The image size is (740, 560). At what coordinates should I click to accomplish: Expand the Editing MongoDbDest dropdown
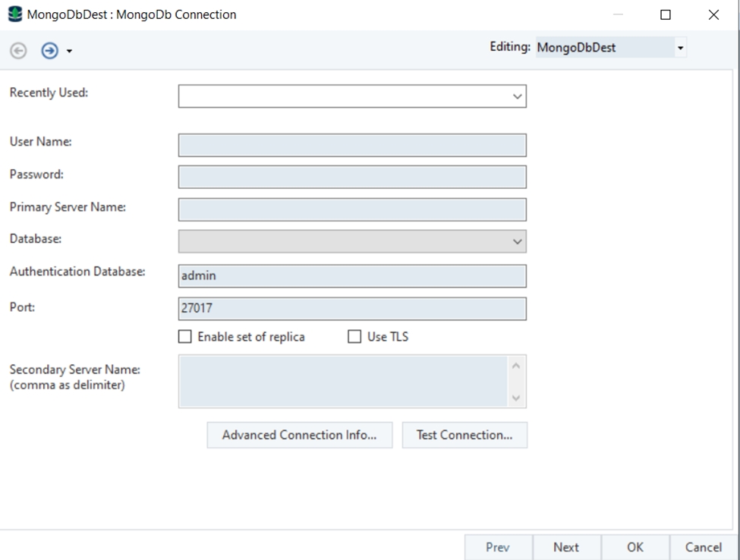(680, 48)
